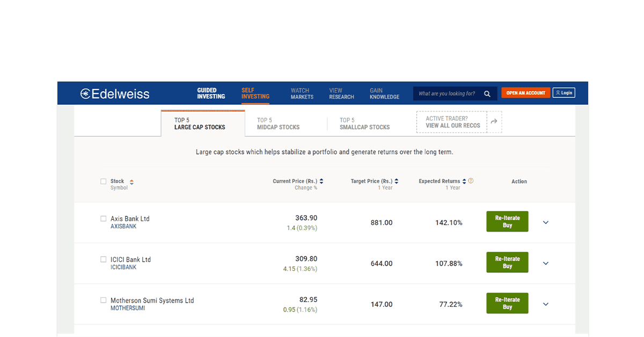Image resolution: width=644 pixels, height=337 pixels.
Task: Click the Action column header
Action: coord(519,181)
